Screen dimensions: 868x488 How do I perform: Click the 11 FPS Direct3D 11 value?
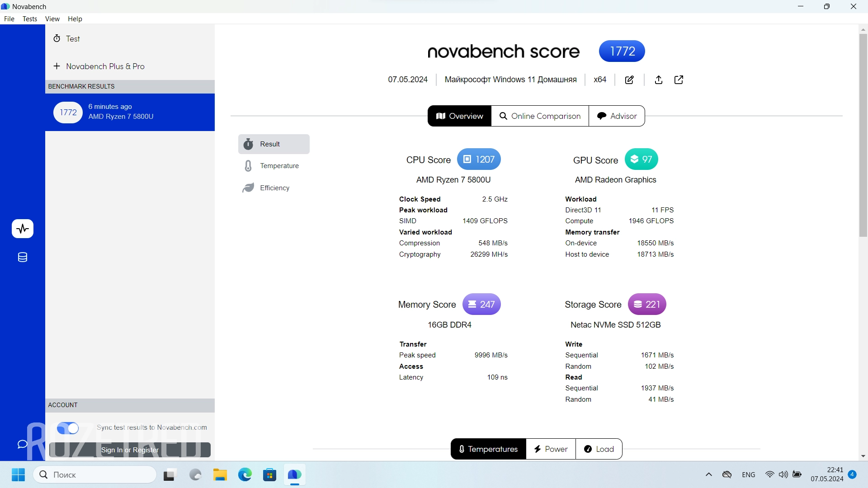pyautogui.click(x=662, y=210)
